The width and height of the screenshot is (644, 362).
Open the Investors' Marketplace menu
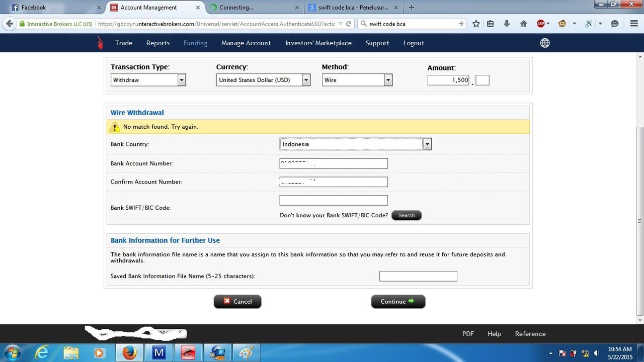(x=318, y=43)
